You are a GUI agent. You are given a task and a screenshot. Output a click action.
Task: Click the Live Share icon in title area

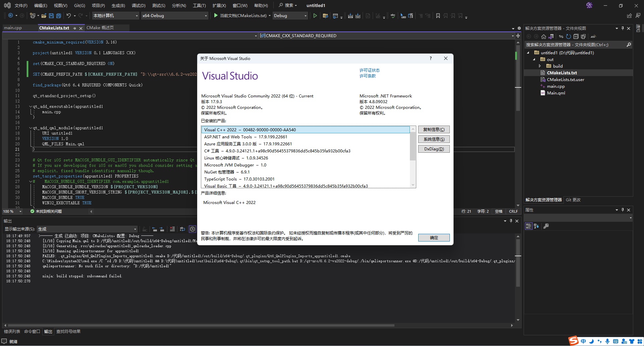tap(629, 16)
